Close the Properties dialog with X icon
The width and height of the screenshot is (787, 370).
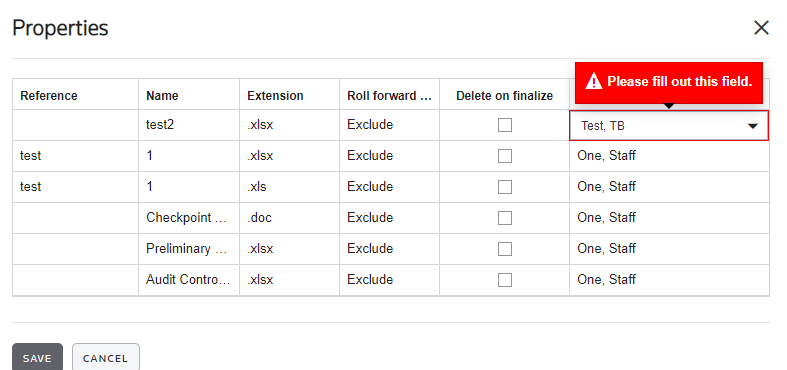761,28
